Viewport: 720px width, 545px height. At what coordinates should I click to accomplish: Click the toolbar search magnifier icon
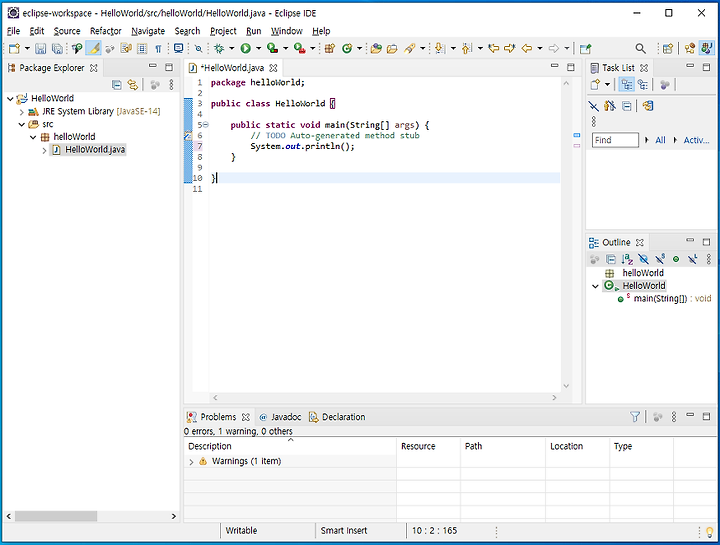click(x=641, y=48)
